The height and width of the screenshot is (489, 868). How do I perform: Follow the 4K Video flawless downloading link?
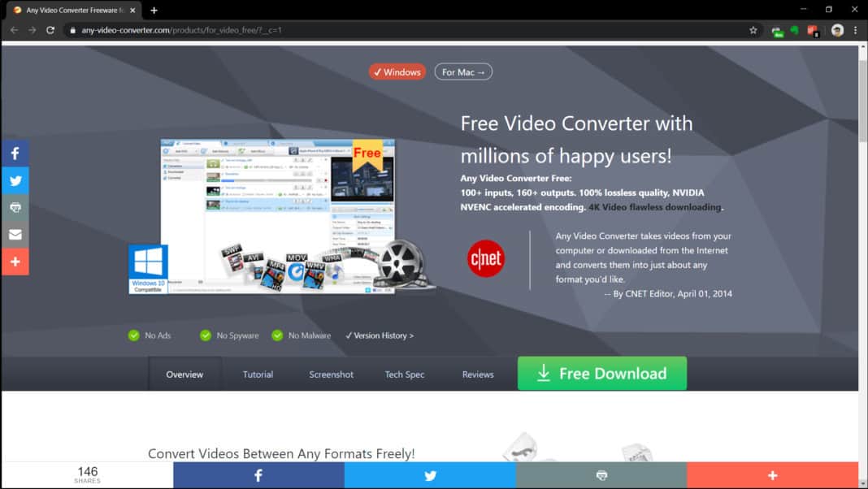pos(655,207)
